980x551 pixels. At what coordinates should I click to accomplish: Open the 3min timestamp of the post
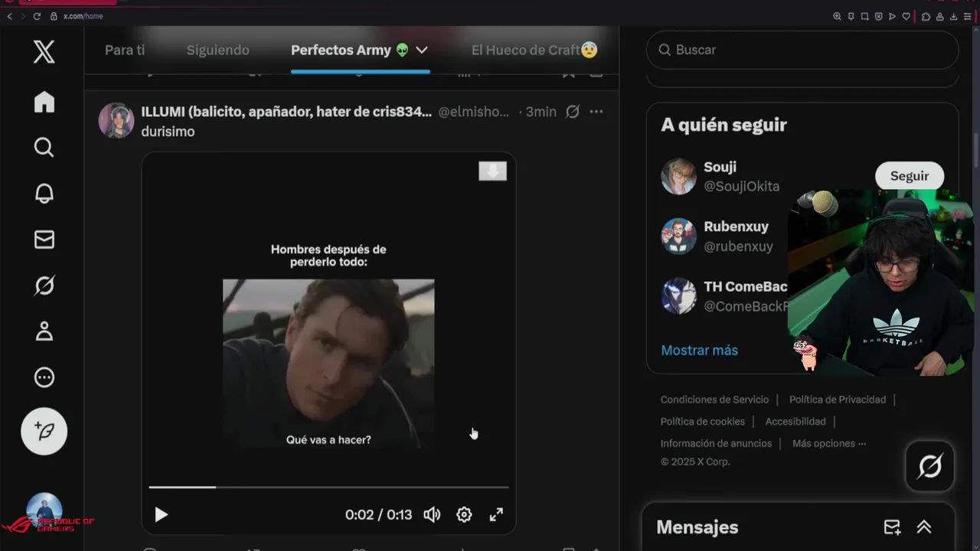coord(541,112)
